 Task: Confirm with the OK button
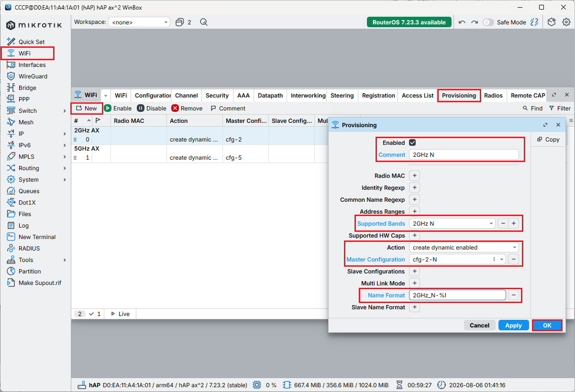547,325
